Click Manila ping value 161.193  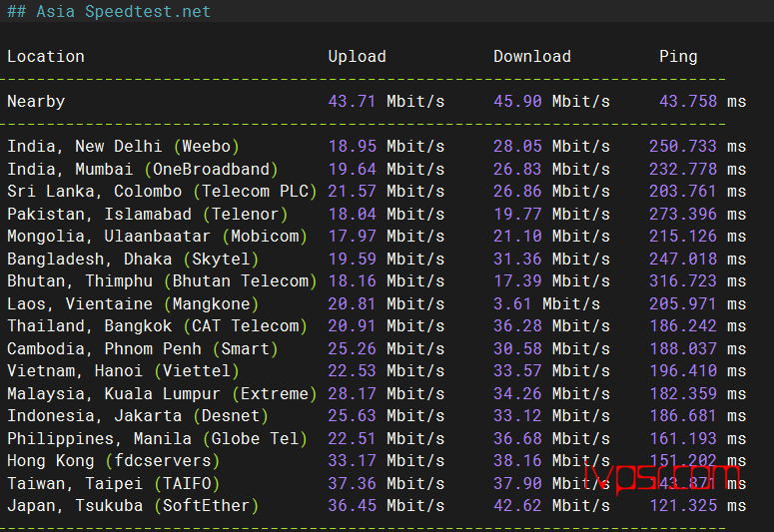tap(683, 439)
